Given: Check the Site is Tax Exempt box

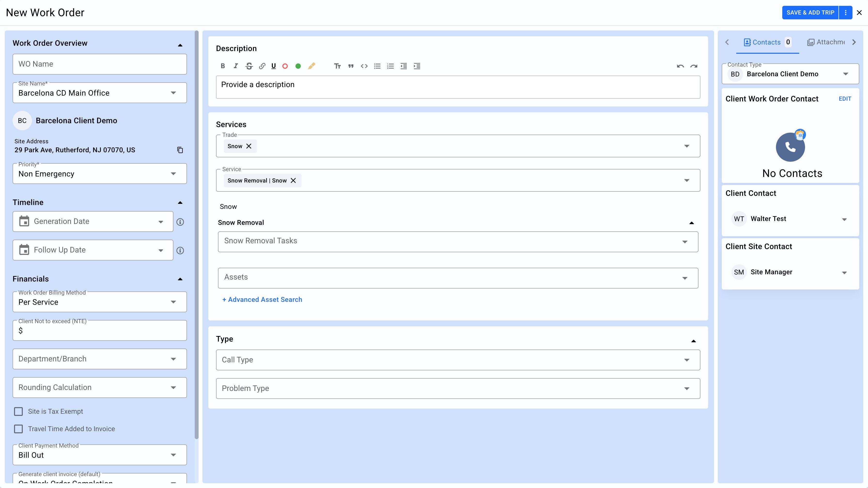Looking at the screenshot, I should point(19,412).
